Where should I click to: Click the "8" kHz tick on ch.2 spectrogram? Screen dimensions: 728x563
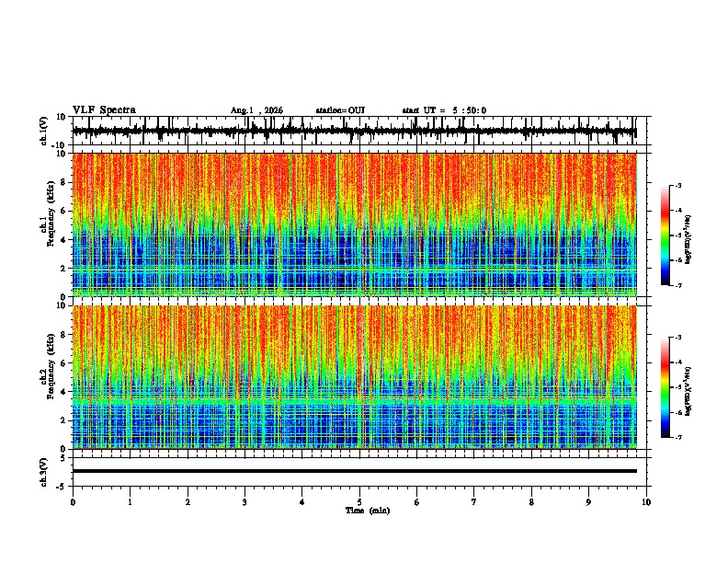63,335
